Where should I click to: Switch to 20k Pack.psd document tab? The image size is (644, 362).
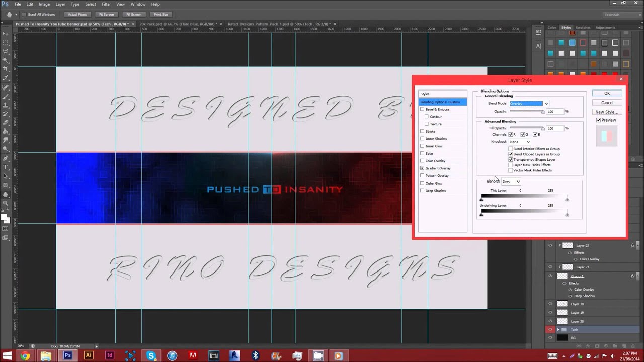click(x=177, y=24)
